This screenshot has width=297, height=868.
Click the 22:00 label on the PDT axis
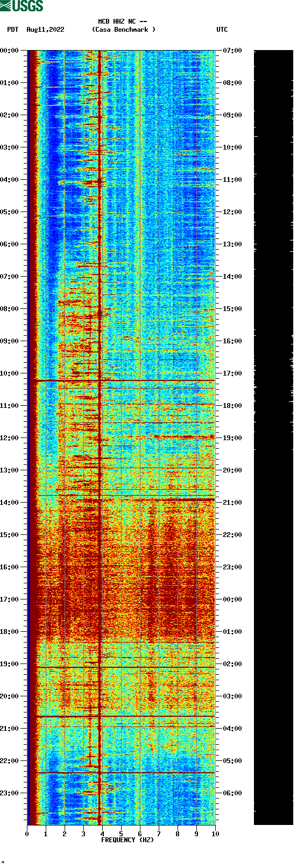[10, 761]
